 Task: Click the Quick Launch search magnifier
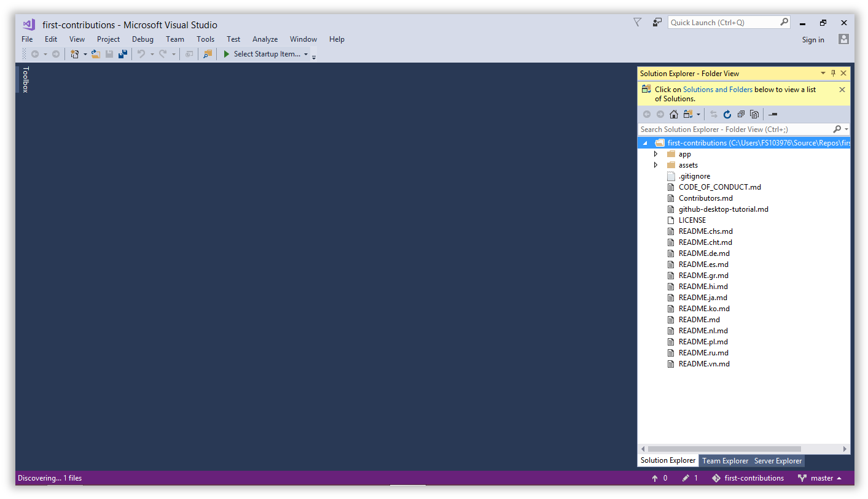coord(784,22)
